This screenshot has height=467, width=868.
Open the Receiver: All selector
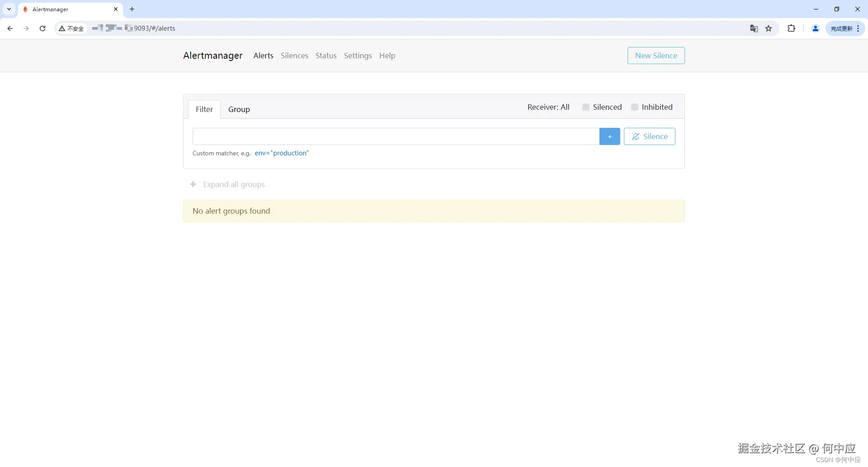coord(548,107)
